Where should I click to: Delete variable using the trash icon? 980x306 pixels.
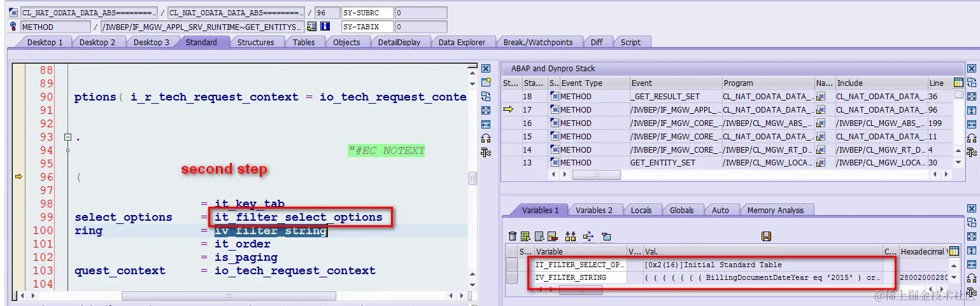pos(512,237)
